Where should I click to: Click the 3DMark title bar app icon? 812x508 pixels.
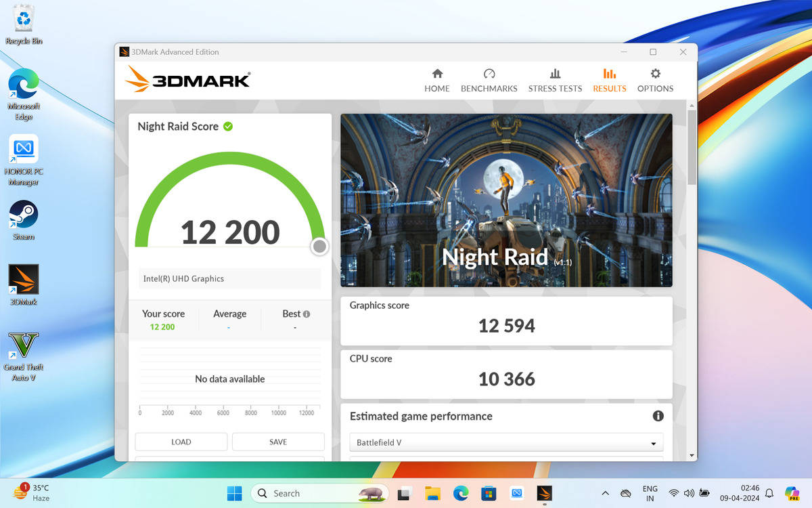125,52
